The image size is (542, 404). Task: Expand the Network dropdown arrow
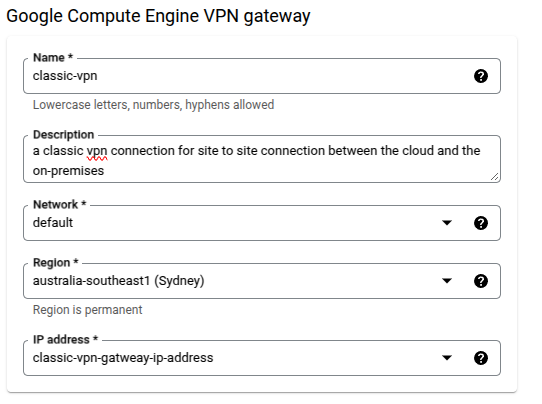[447, 223]
